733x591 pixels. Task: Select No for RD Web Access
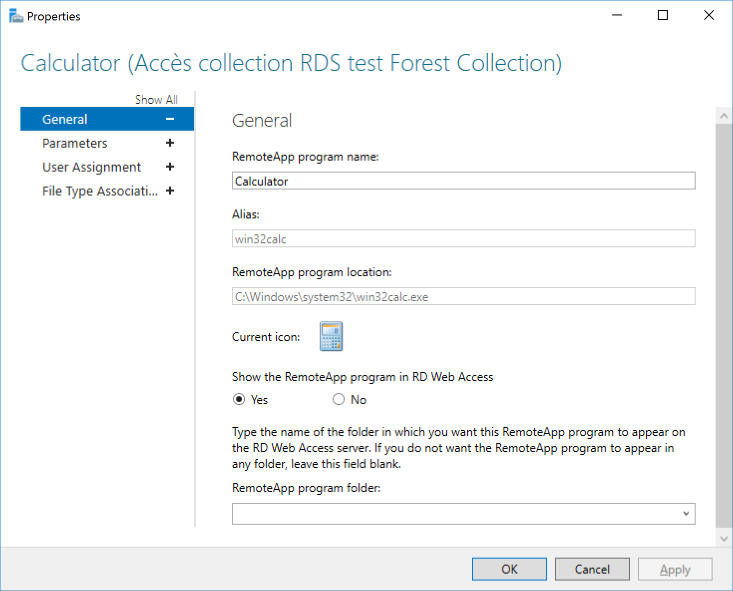[x=338, y=399]
